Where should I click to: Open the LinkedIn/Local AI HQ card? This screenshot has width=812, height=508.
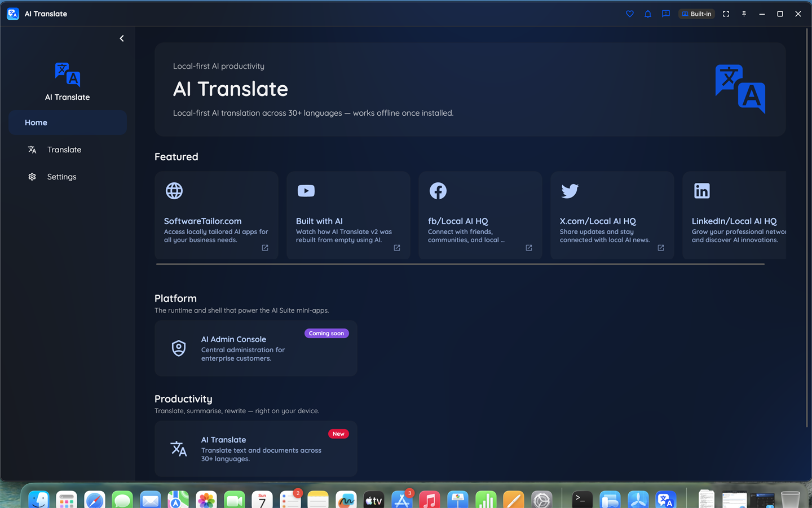click(x=734, y=215)
